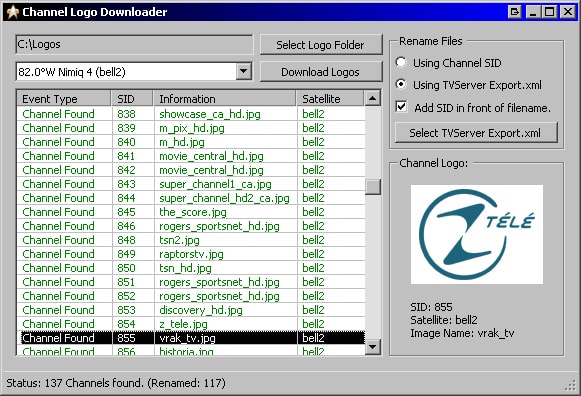Select row super_channel_hd2_ca.jpg
Screen dimensions: 581x396
pyautogui.click(x=191, y=198)
